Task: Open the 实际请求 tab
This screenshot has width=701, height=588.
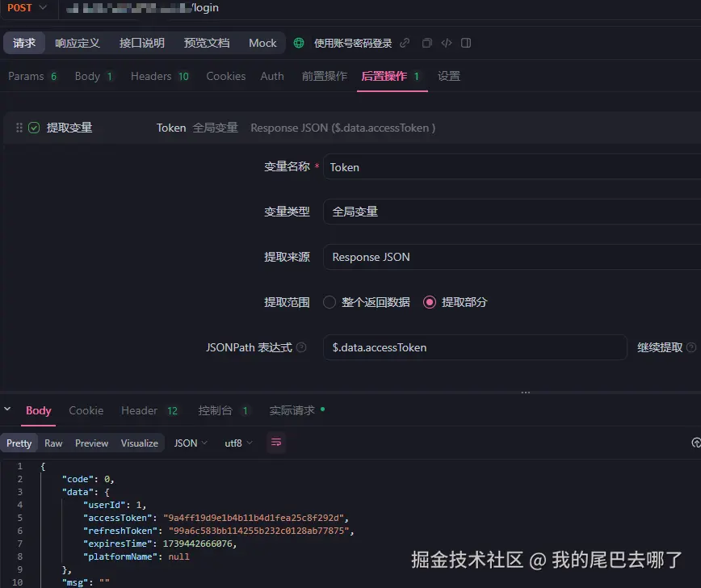Action: [x=297, y=410]
